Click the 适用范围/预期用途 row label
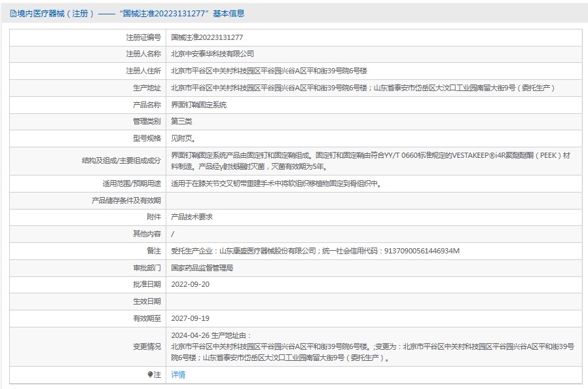The height and width of the screenshot is (389, 588). tap(132, 183)
